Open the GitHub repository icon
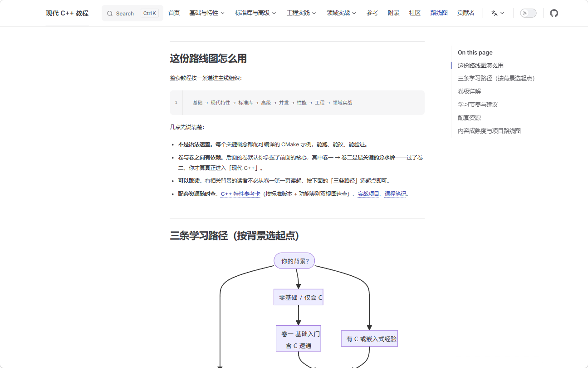Viewport: 588px width, 368px height. point(554,13)
